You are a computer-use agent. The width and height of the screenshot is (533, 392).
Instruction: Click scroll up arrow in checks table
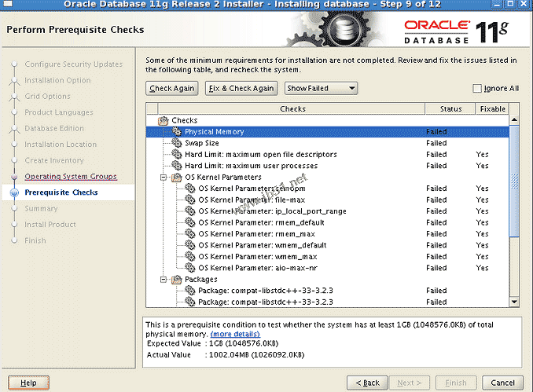(x=514, y=119)
